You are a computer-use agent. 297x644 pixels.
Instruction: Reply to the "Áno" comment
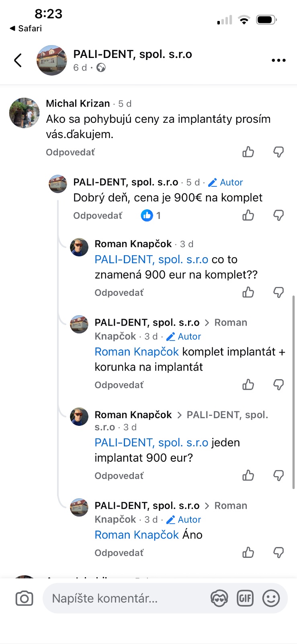119,553
